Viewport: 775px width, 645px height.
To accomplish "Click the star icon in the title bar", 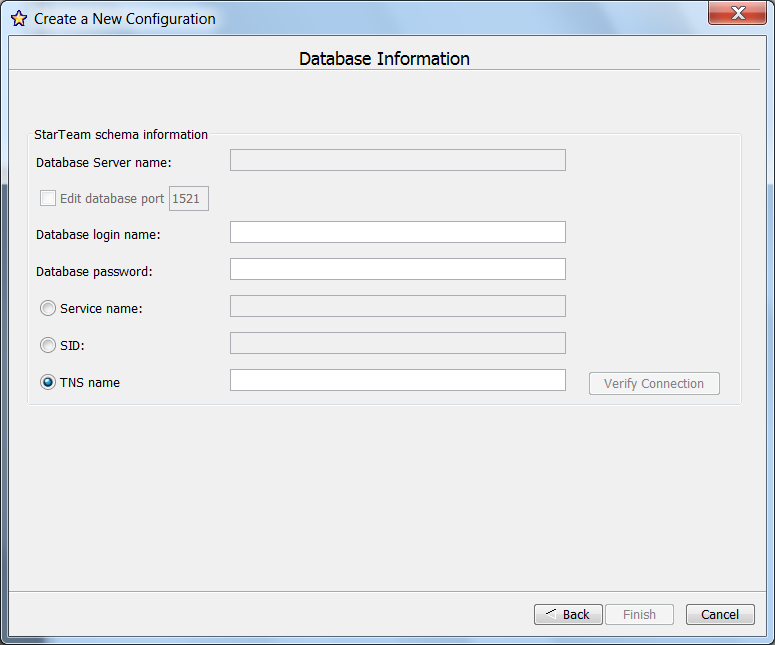I will point(18,18).
